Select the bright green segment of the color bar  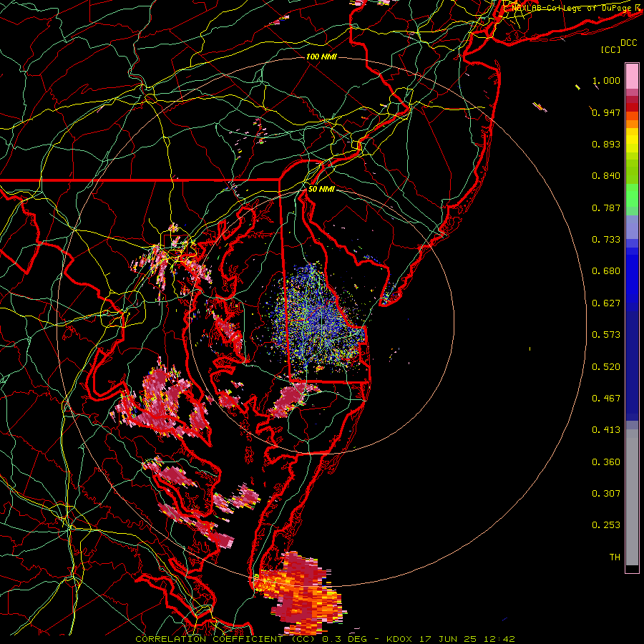coord(632,195)
